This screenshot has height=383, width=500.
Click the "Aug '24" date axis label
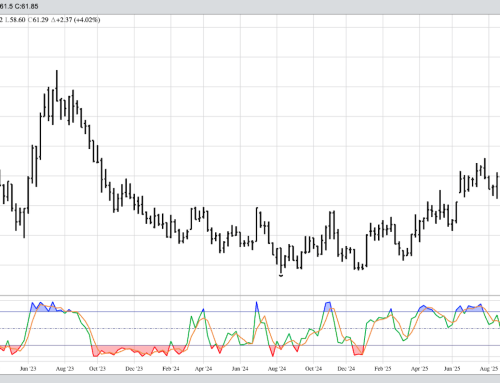(x=277, y=369)
